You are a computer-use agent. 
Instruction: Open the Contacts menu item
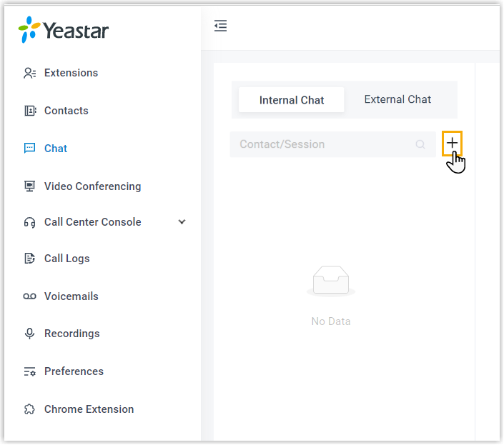point(66,111)
